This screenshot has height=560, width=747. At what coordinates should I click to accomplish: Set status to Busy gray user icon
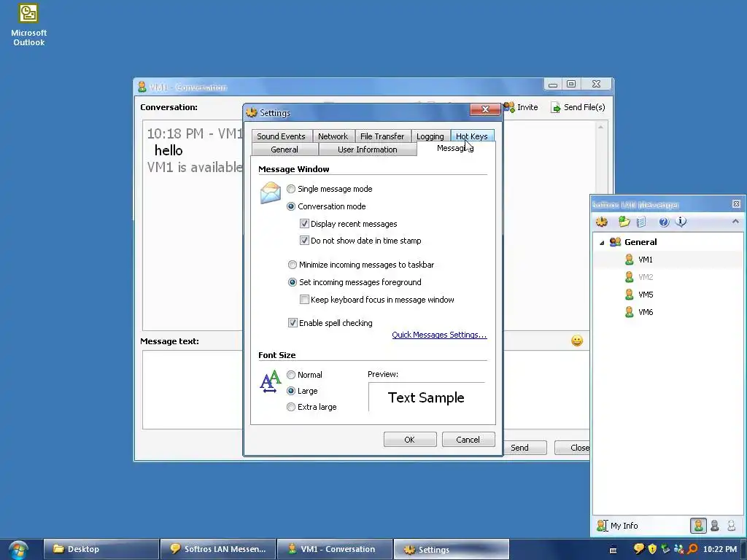click(x=715, y=526)
